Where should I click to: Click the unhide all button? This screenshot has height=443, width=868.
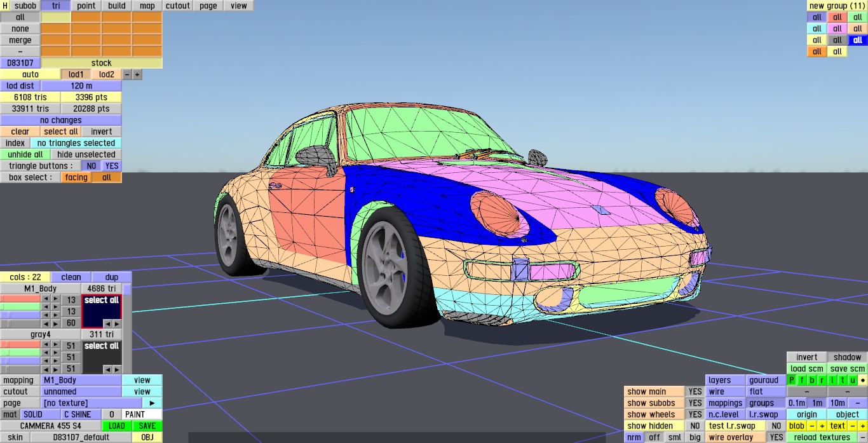click(x=25, y=154)
